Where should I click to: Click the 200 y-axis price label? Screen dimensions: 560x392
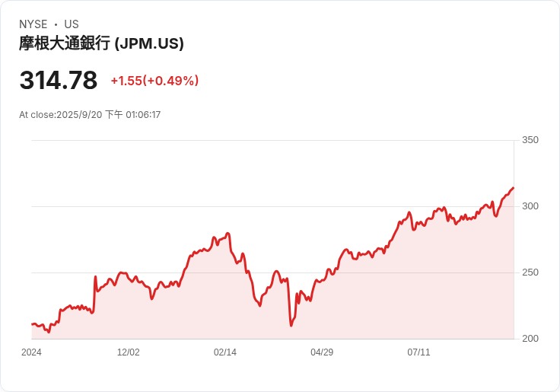(530, 339)
